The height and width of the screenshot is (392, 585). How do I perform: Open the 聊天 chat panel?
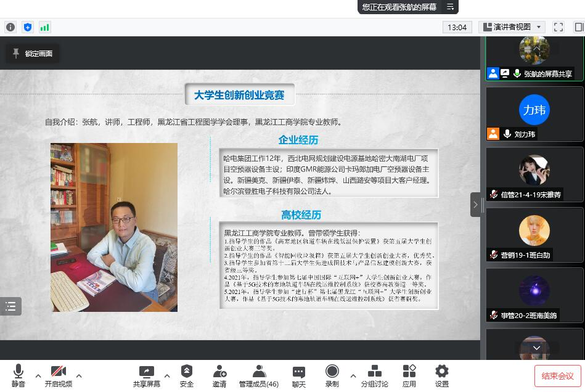[x=299, y=375]
